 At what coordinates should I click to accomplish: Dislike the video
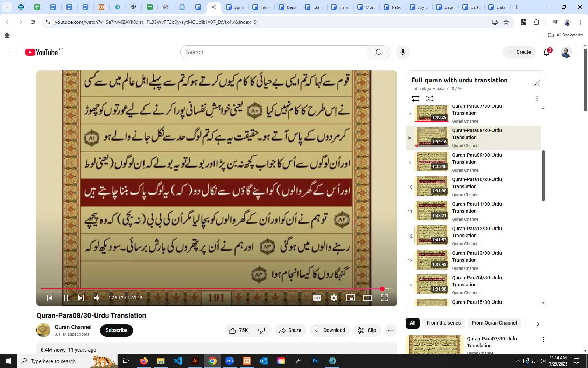coord(262,330)
